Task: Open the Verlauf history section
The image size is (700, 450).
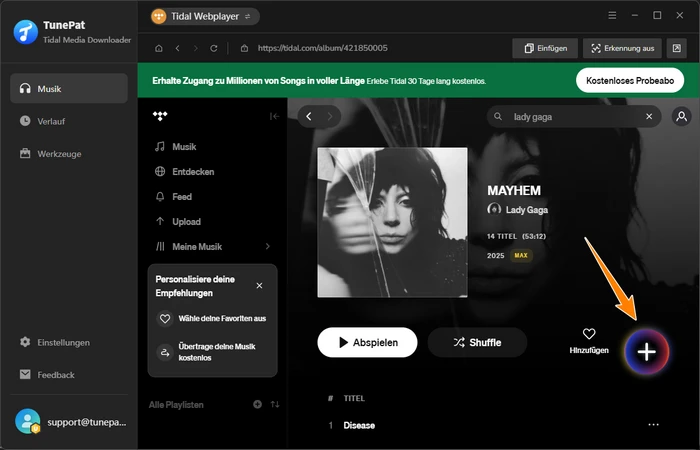Action: [69, 121]
